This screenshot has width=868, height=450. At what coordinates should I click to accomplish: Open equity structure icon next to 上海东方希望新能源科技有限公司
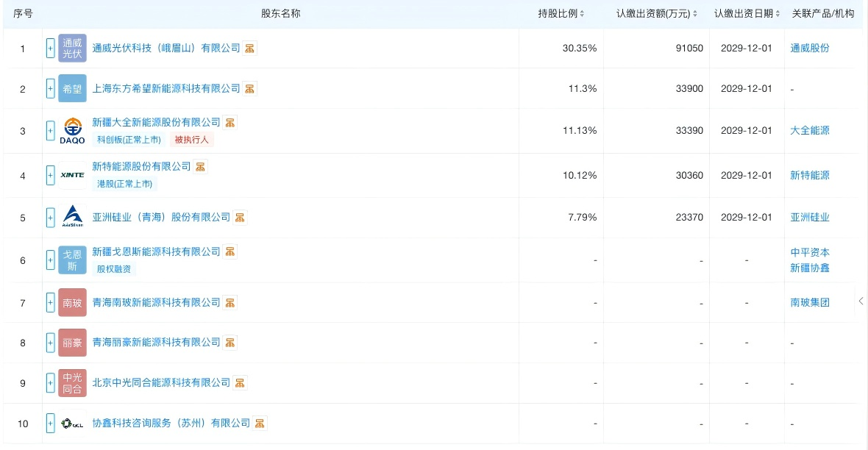[x=250, y=88]
